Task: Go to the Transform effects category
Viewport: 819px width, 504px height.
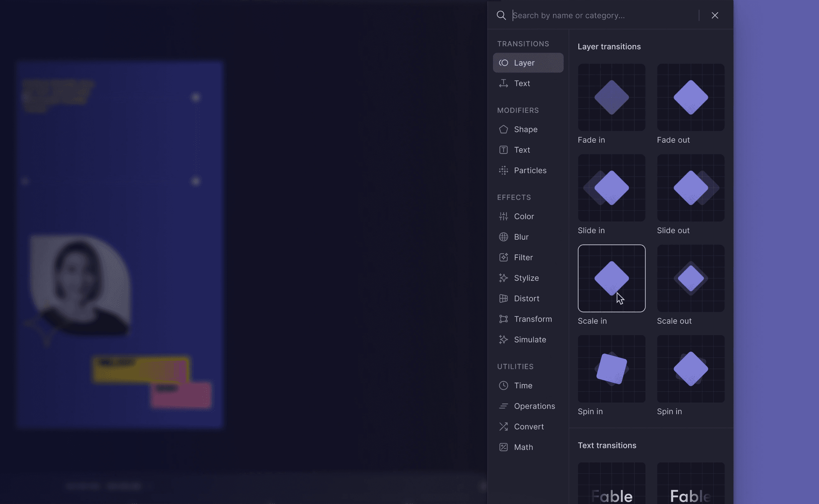Action: pyautogui.click(x=533, y=319)
